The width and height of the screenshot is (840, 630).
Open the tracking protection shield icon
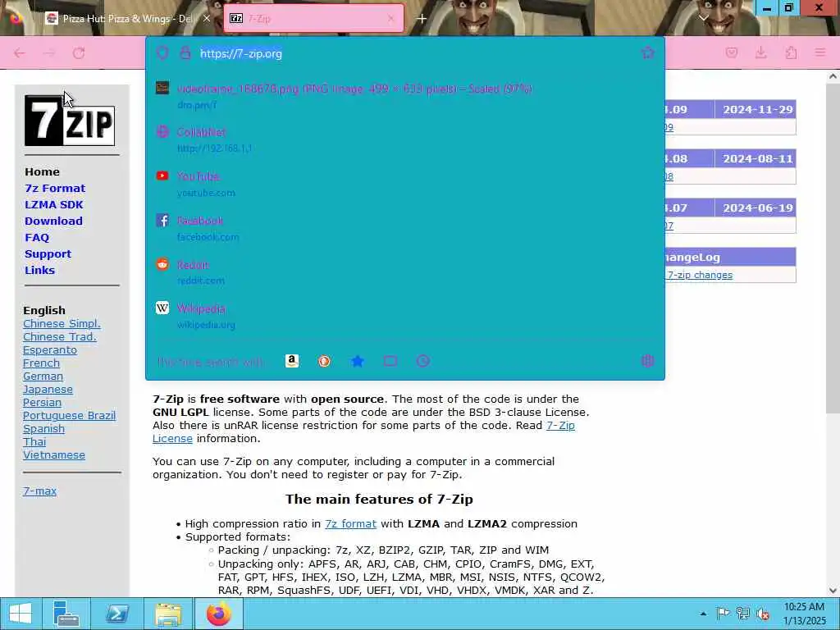coord(162,53)
